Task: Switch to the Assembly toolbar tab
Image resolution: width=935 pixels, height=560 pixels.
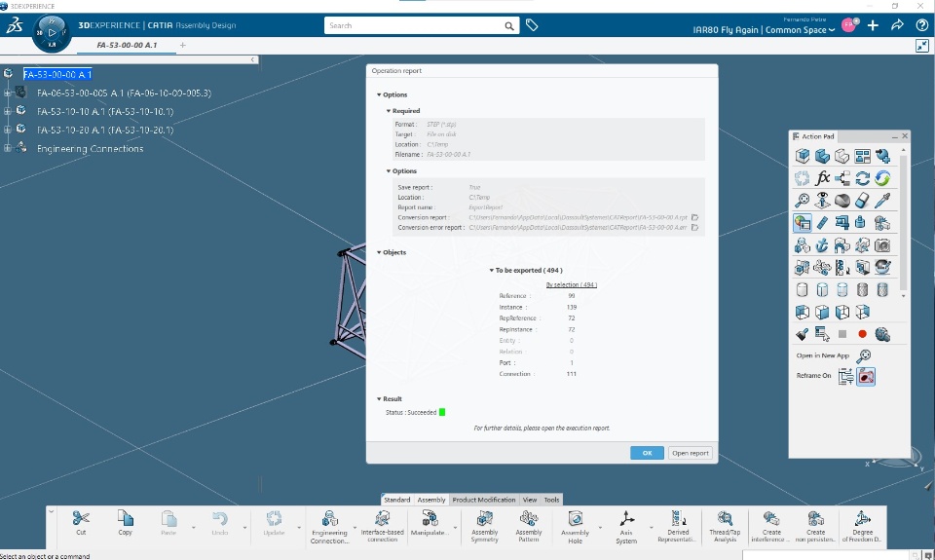Action: tap(431, 500)
